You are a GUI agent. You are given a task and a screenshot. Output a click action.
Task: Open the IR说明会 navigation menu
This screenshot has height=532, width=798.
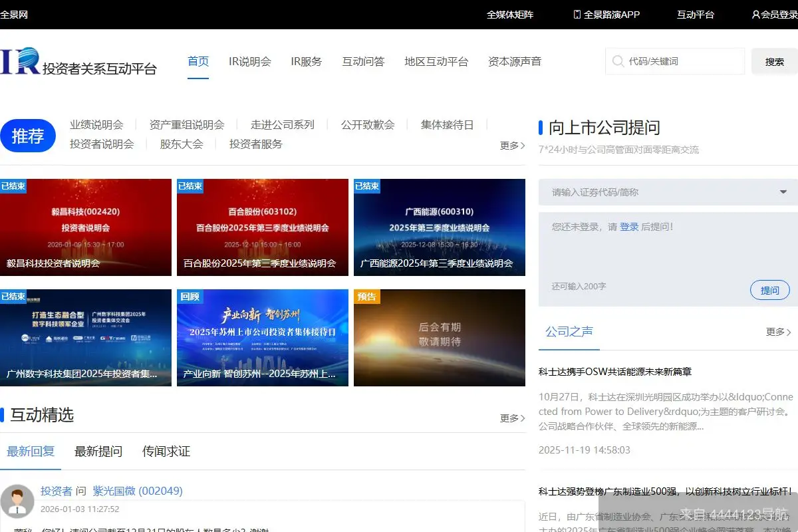(249, 61)
